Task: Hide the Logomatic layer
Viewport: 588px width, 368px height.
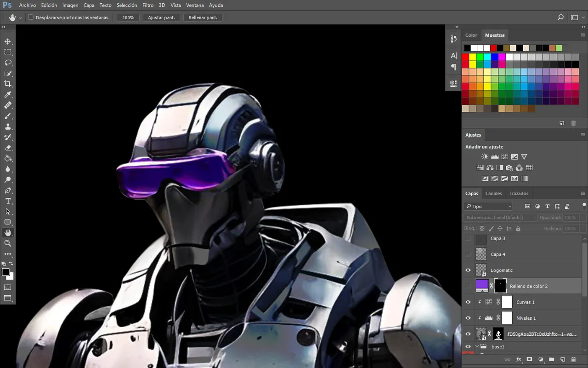Action: pos(468,270)
